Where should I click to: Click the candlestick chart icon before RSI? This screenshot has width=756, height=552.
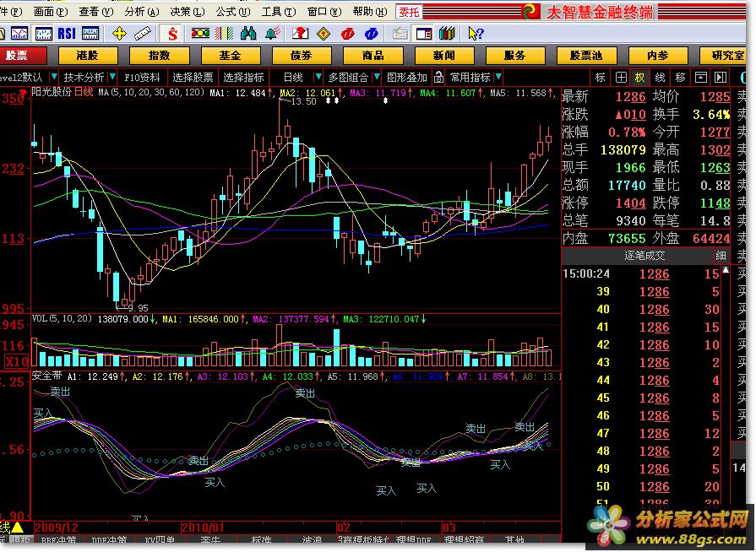[43, 33]
